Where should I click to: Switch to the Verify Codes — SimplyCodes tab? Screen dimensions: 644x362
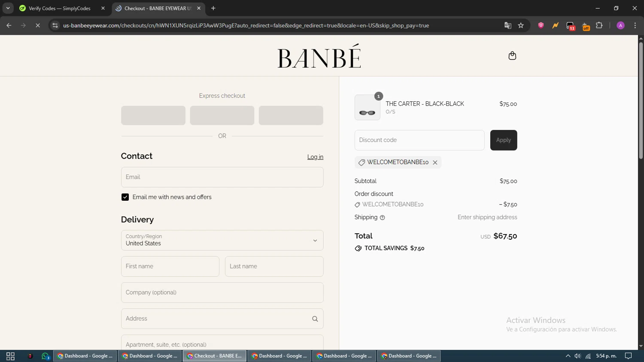click(59, 8)
